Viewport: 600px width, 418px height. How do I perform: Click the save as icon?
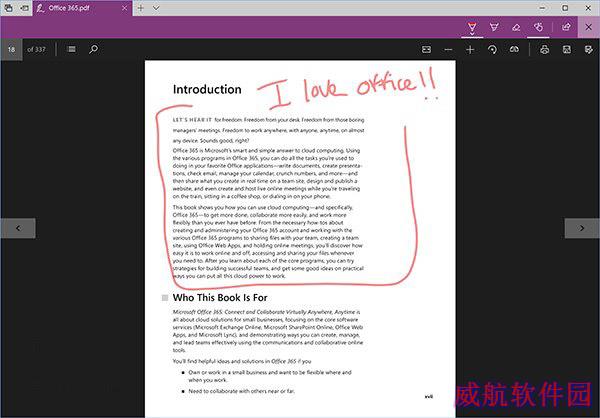tap(589, 49)
